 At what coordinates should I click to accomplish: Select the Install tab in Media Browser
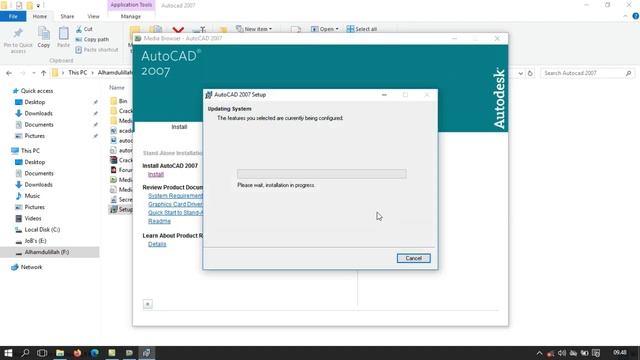179,127
